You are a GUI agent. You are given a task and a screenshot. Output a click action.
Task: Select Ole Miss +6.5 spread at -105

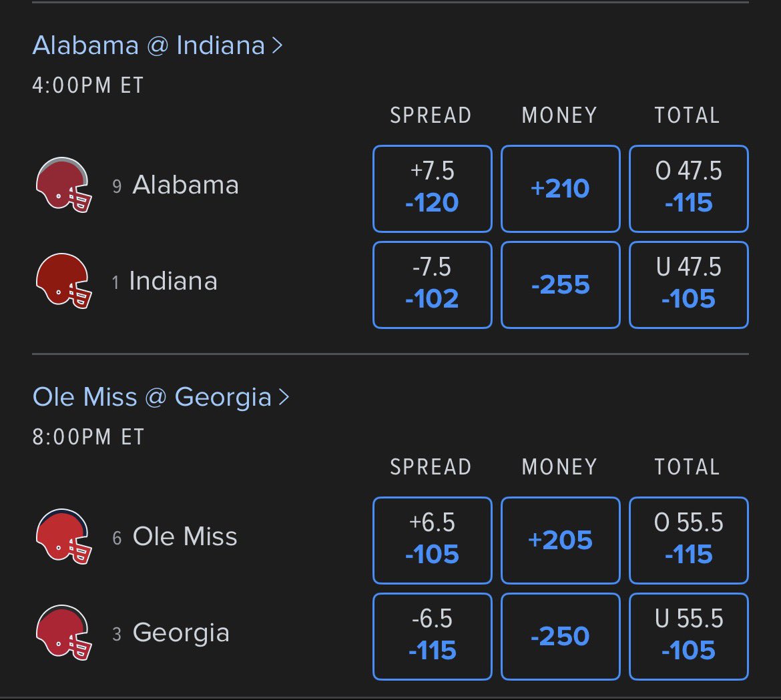tap(433, 541)
